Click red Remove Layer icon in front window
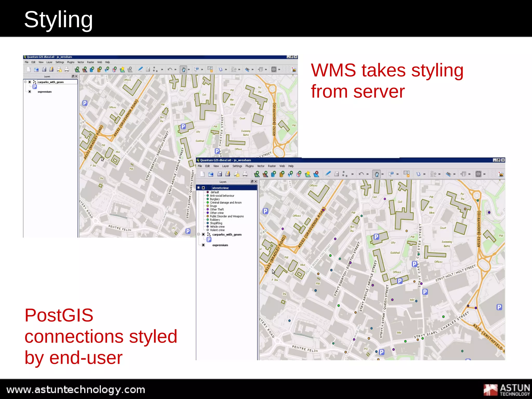Image resolution: width=532 pixels, height=399 pixels. (316, 174)
